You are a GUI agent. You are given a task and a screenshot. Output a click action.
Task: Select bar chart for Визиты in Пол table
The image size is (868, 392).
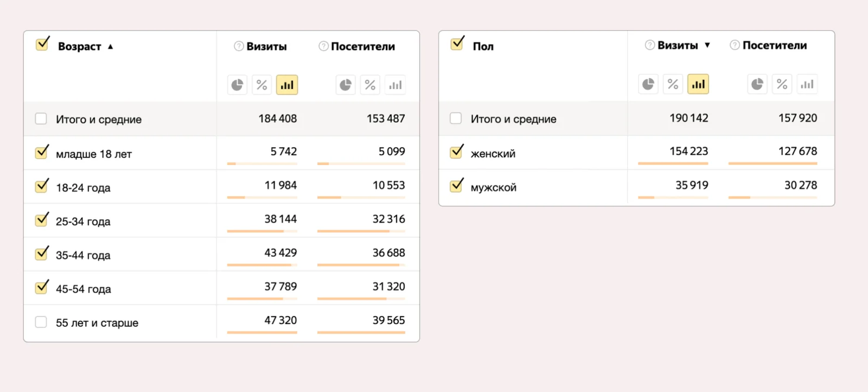click(x=698, y=84)
